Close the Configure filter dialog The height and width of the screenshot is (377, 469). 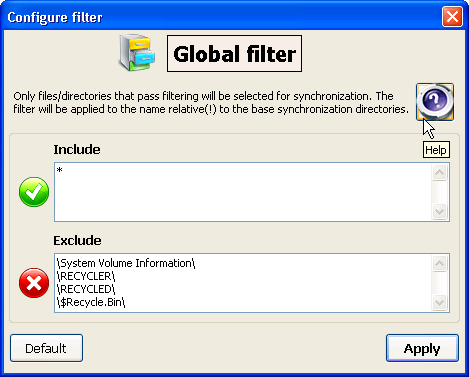452,16
